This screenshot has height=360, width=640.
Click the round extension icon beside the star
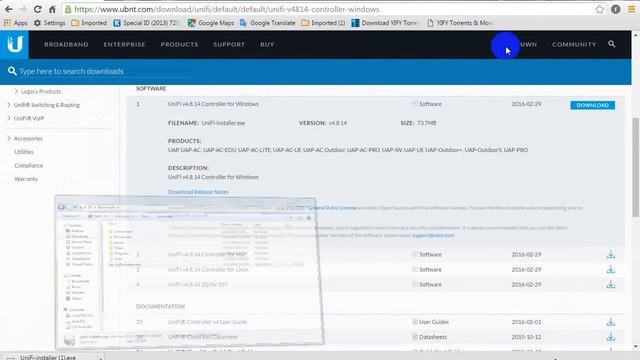(x=616, y=9)
